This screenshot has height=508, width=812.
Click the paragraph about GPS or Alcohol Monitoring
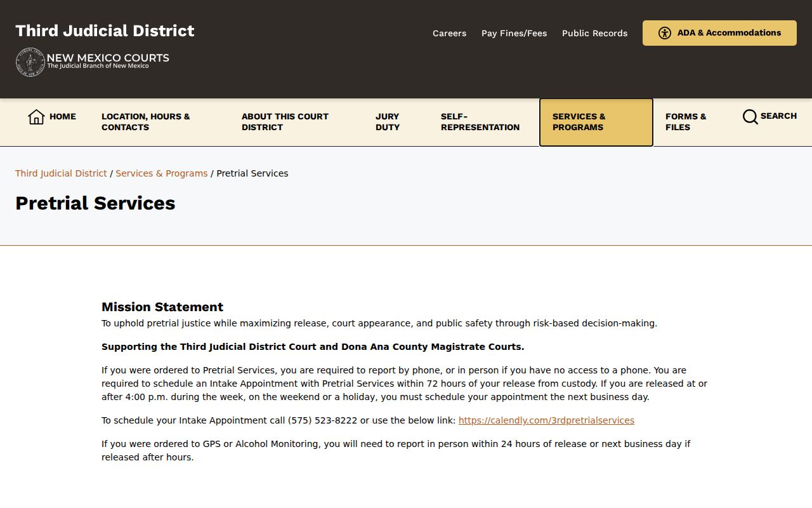coord(396,450)
